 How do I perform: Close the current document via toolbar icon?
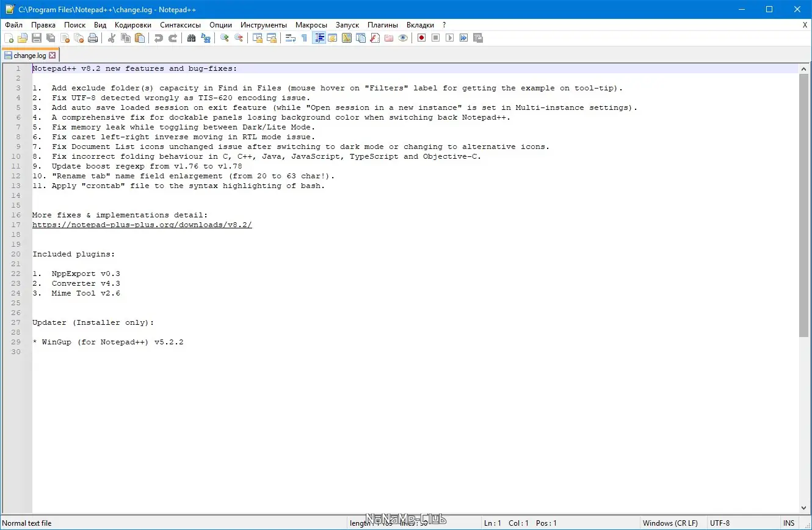65,38
